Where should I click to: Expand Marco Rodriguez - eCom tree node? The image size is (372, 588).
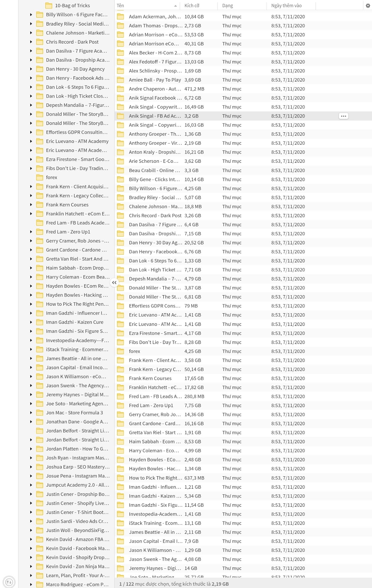coord(31,584)
